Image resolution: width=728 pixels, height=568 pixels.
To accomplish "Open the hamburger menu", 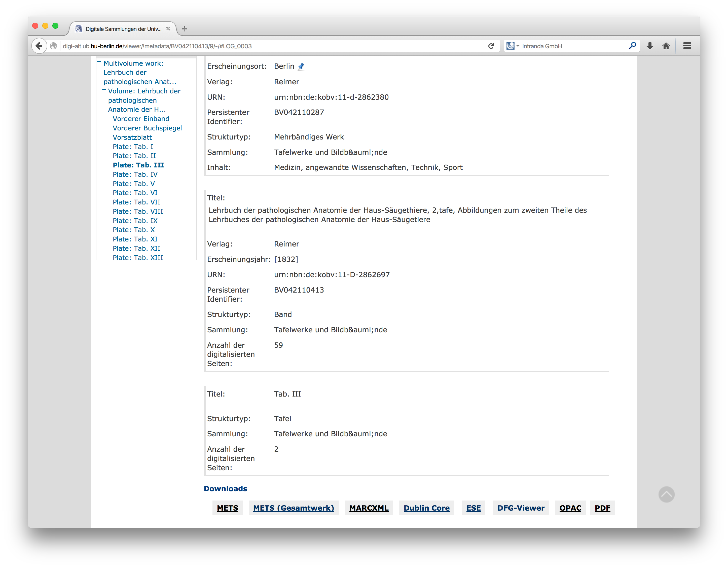I will (x=687, y=46).
